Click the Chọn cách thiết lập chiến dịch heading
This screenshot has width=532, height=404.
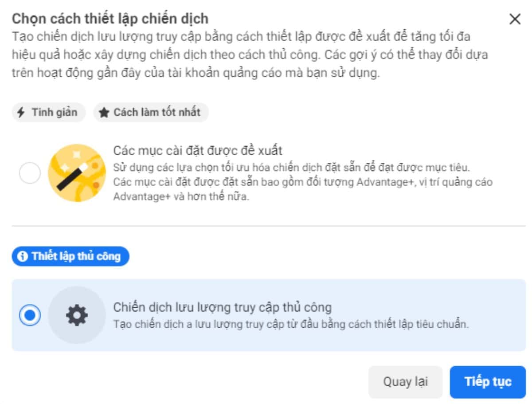(x=110, y=19)
